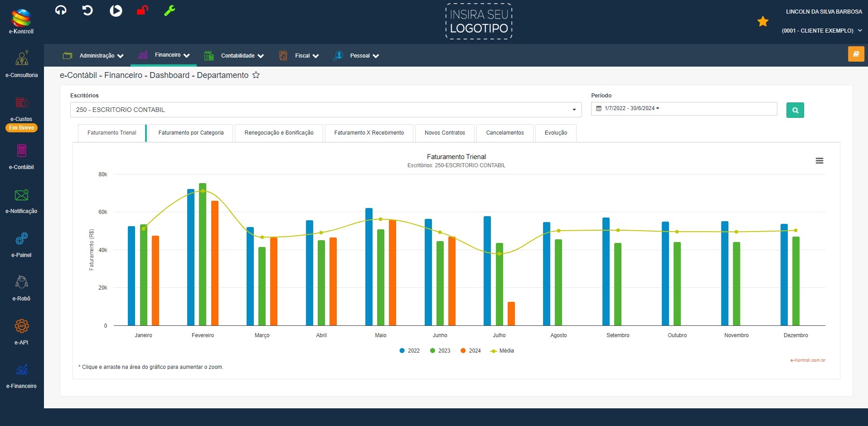Click the green search button
This screenshot has height=426, width=868.
[795, 110]
